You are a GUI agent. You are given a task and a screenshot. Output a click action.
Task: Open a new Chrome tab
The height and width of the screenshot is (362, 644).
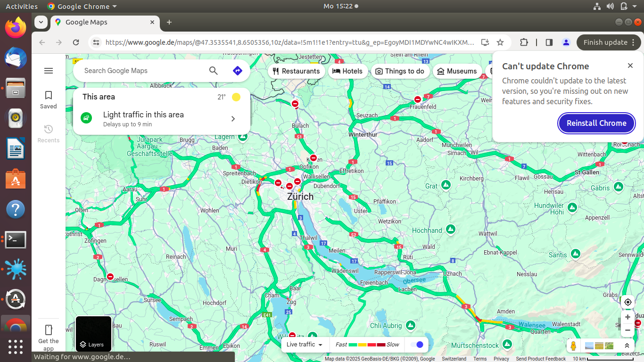169,22
